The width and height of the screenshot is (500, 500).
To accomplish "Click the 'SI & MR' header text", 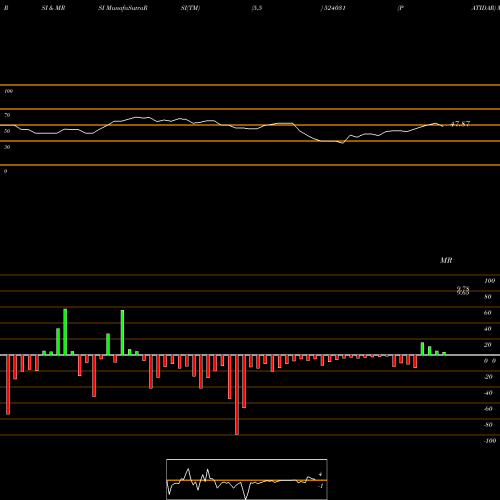I will pyautogui.click(x=53, y=8).
